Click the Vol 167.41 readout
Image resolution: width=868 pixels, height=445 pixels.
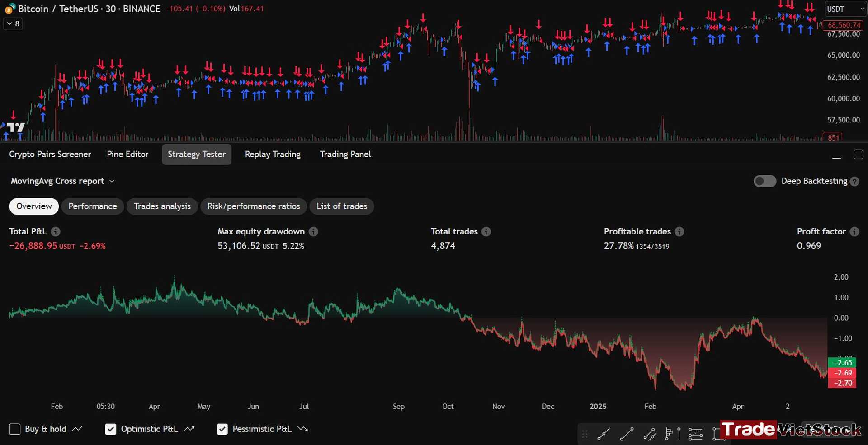(x=246, y=9)
